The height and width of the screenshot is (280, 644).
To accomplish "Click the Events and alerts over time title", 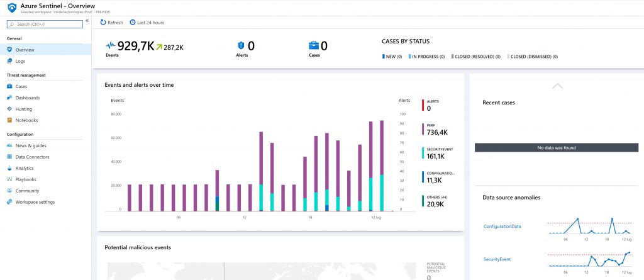I will (139, 85).
